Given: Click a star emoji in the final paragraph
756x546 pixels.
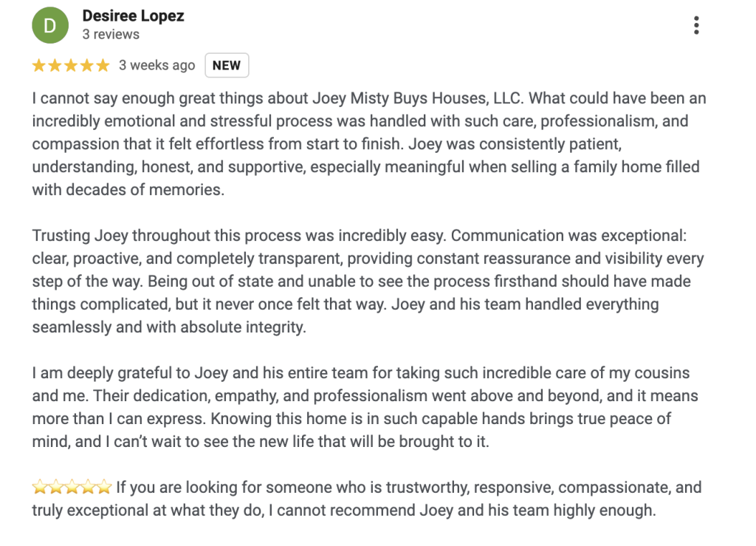Looking at the screenshot, I should (70, 486).
